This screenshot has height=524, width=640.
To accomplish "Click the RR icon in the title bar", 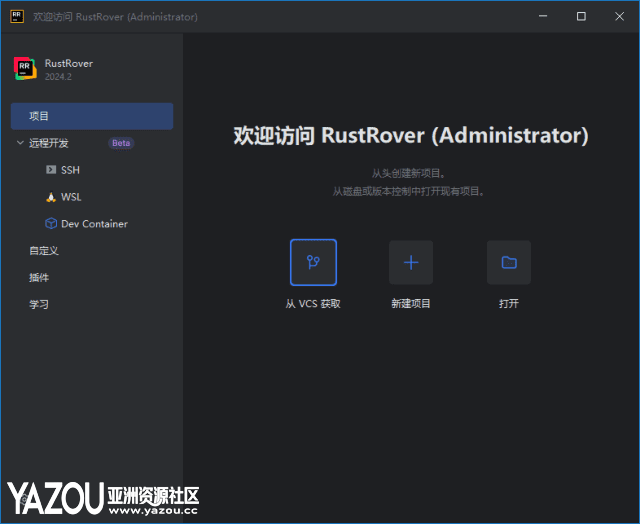I will (x=17, y=16).
